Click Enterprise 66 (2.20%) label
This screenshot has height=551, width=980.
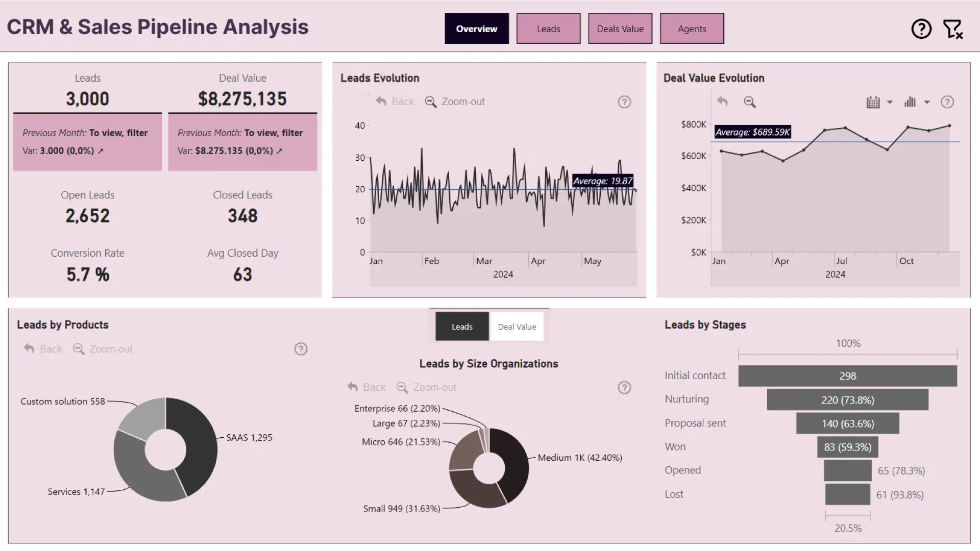pos(397,409)
